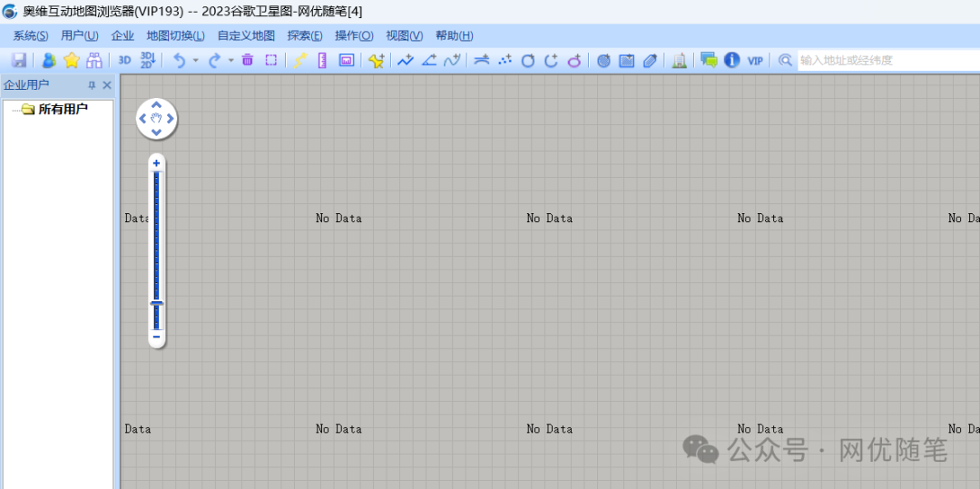Open the user account icon
The width and height of the screenshot is (980, 489).
coord(49,60)
